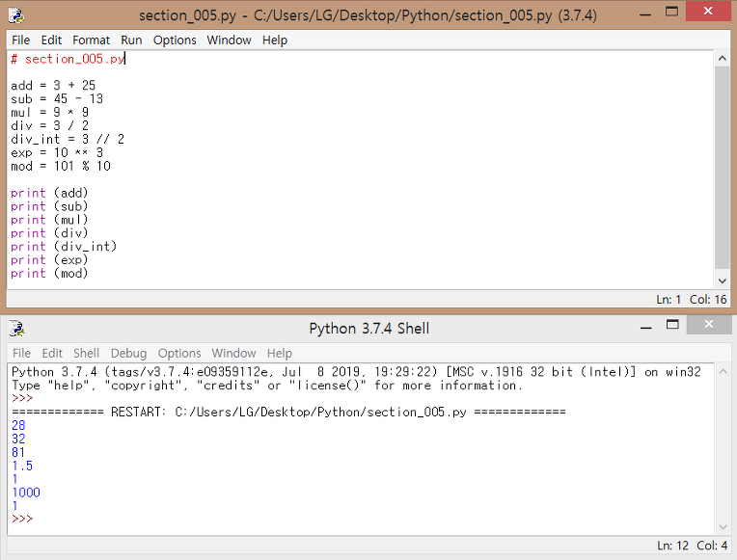Image resolution: width=737 pixels, height=560 pixels.
Task: Close the section_005.py editor window
Action: click(x=708, y=12)
